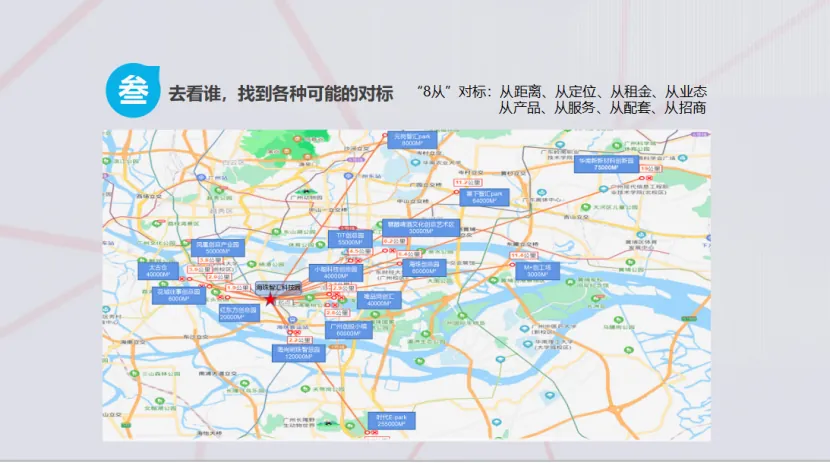Click the 11.7公里 distance tag
This screenshot has width=830, height=463.
[467, 183]
